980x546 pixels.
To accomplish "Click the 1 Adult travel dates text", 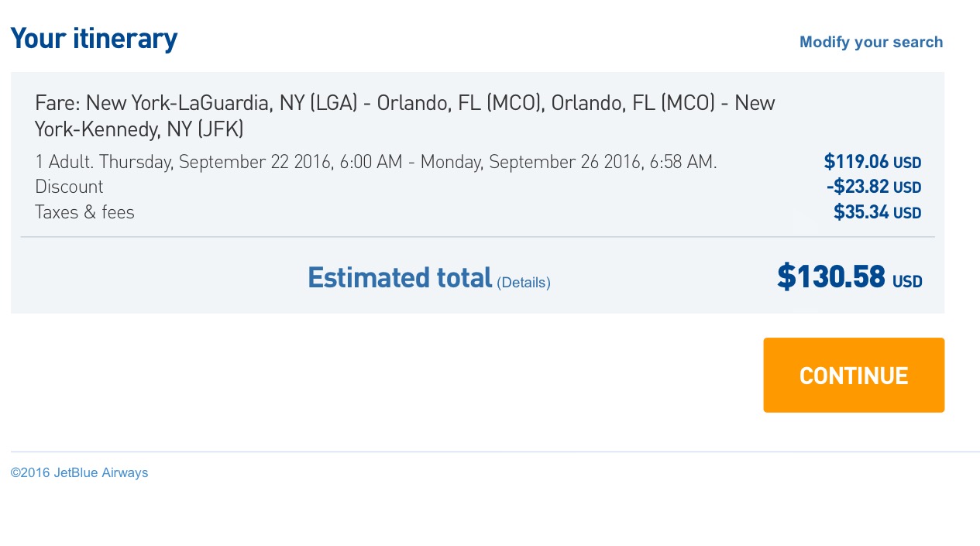I will tap(376, 161).
